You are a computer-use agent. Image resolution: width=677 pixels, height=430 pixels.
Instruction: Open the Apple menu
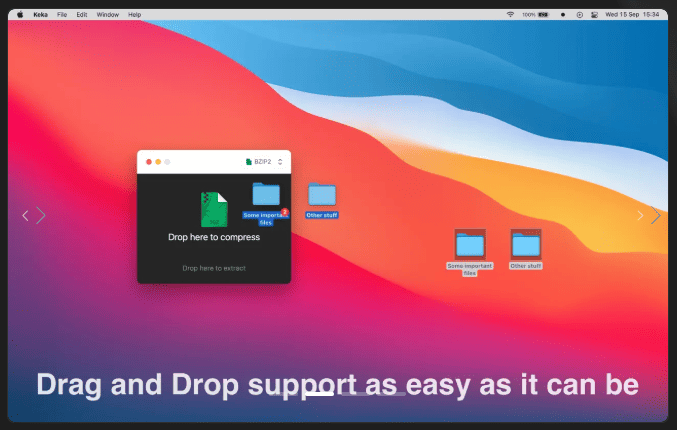coord(20,15)
